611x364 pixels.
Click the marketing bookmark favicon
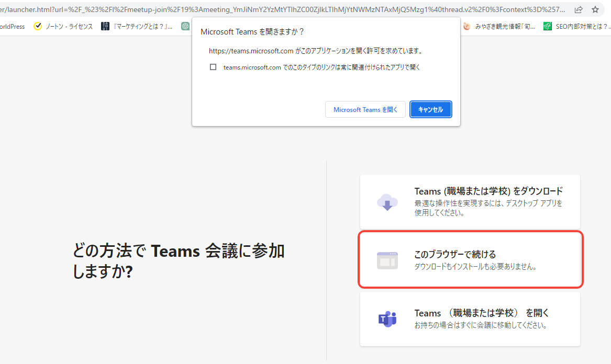[105, 26]
